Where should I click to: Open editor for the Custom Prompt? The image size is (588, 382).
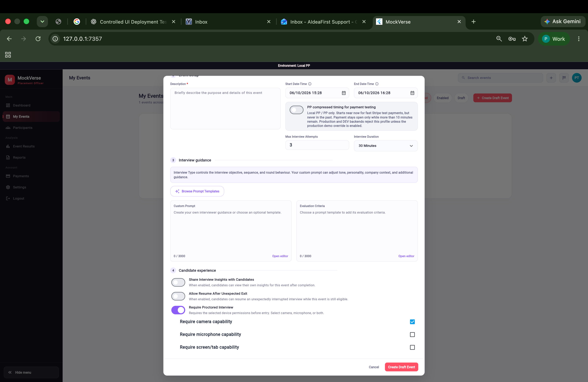coord(280,256)
